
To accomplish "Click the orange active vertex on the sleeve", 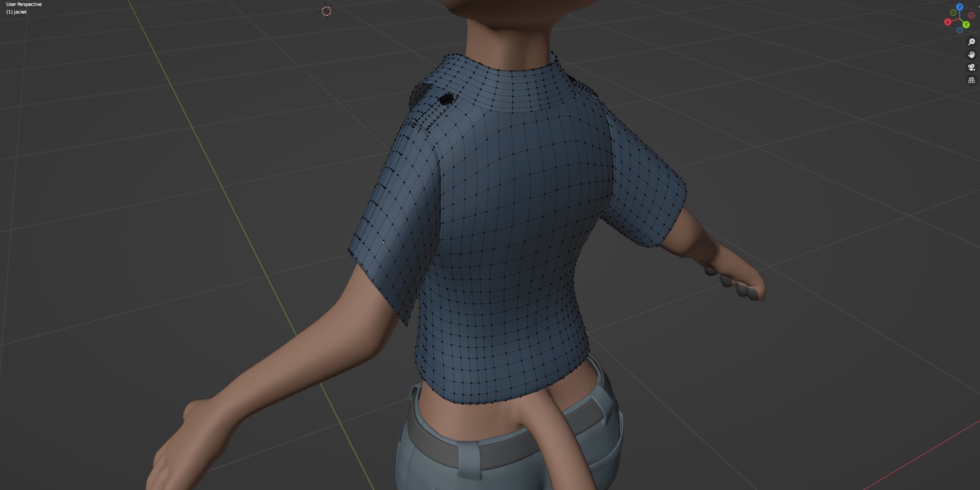I will pyautogui.click(x=383, y=242).
